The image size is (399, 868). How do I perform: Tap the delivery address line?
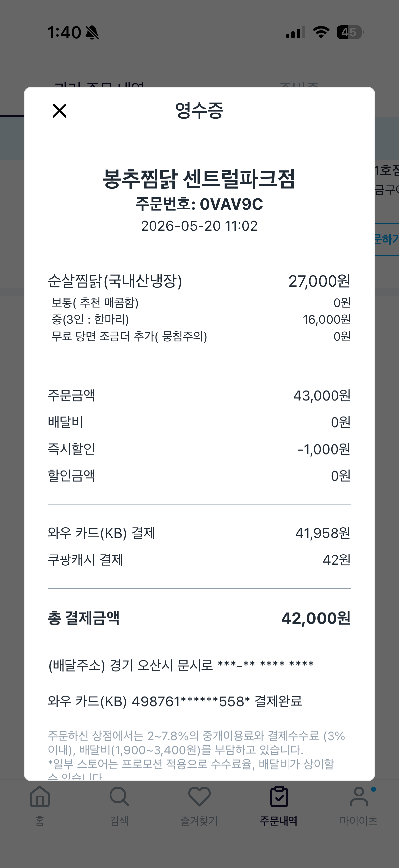[181, 665]
